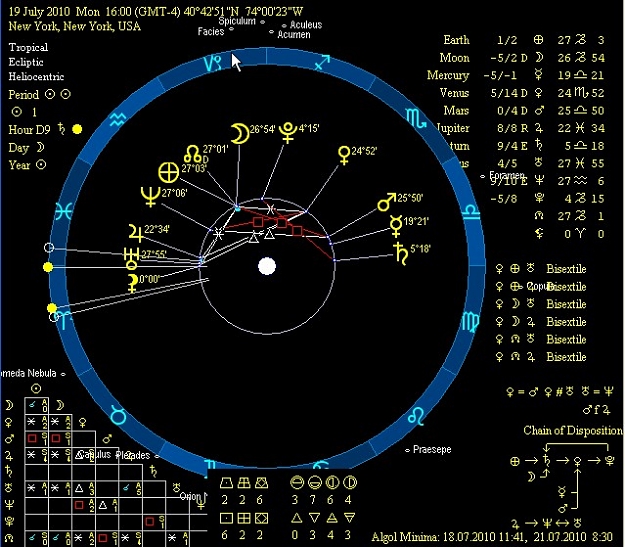Click the 'Tropical' zodiac label
Viewport: 625px width, 547px height.
tap(28, 47)
